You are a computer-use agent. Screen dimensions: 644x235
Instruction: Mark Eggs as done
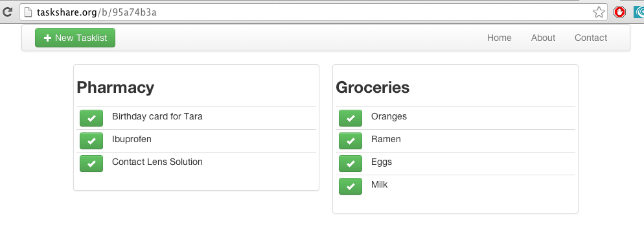[351, 164]
